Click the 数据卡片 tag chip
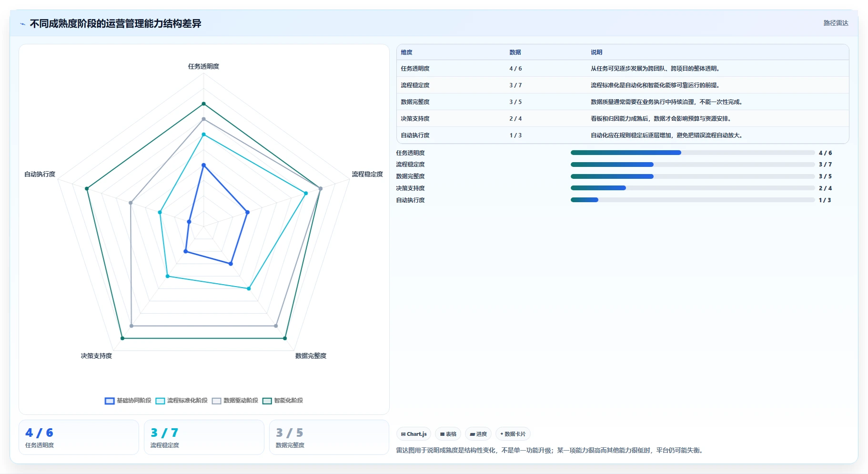Viewport: 868px width, 474px height. click(x=513, y=434)
